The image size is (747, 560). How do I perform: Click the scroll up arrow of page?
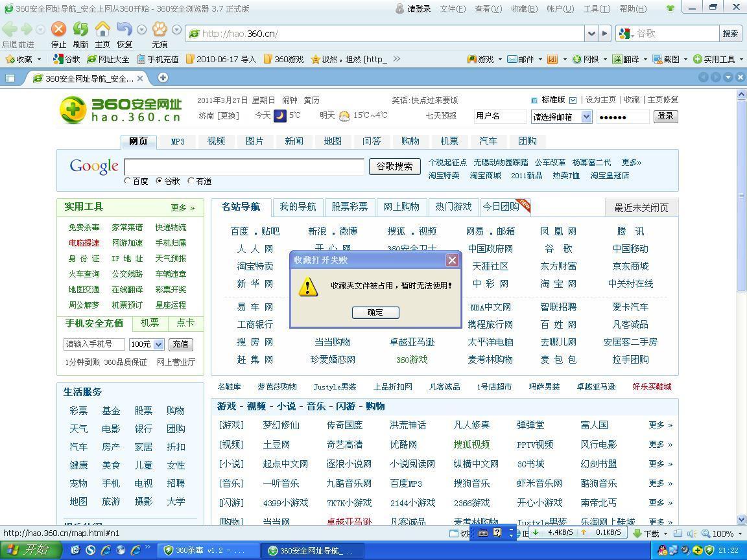point(741,94)
